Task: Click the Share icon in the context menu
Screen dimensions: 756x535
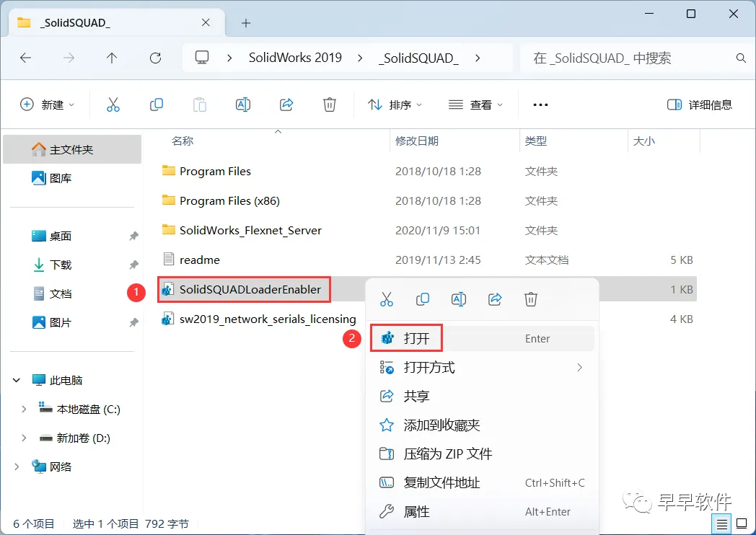Action: (495, 299)
